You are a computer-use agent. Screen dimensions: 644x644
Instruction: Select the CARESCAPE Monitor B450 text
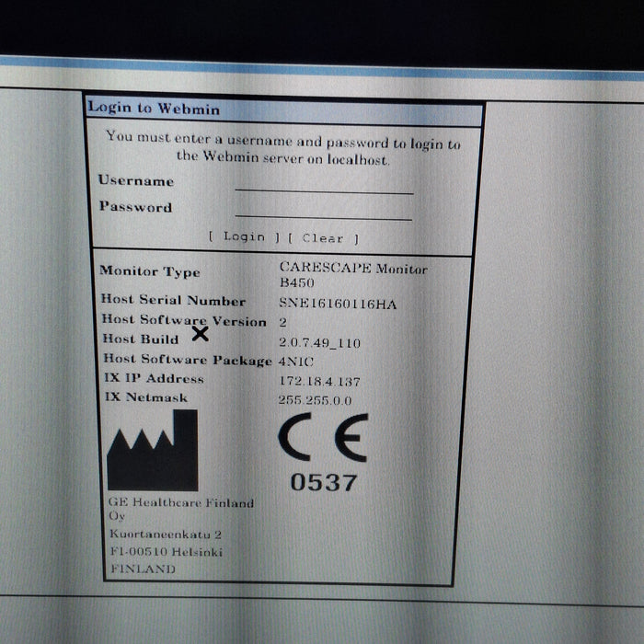tap(339, 275)
